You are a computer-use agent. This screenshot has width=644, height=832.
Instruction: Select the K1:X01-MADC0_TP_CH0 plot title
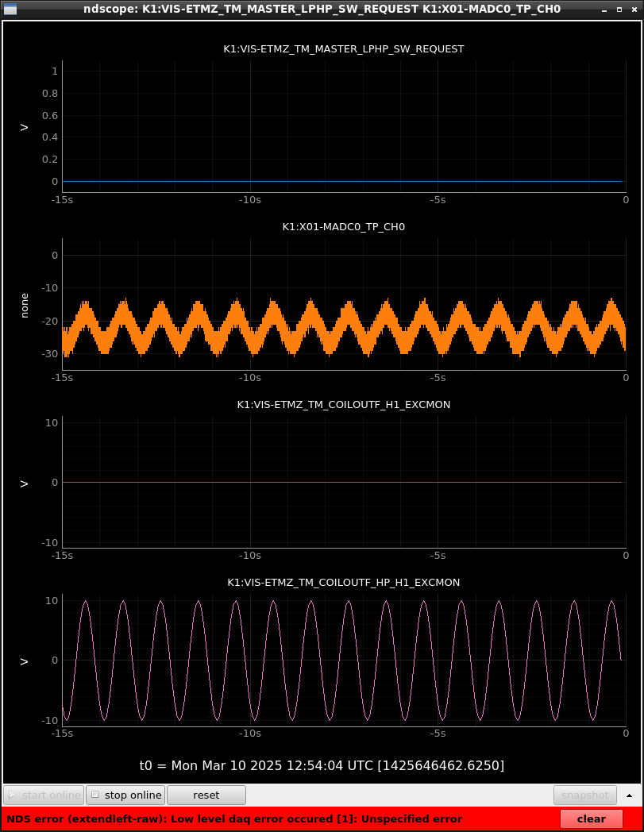click(344, 226)
